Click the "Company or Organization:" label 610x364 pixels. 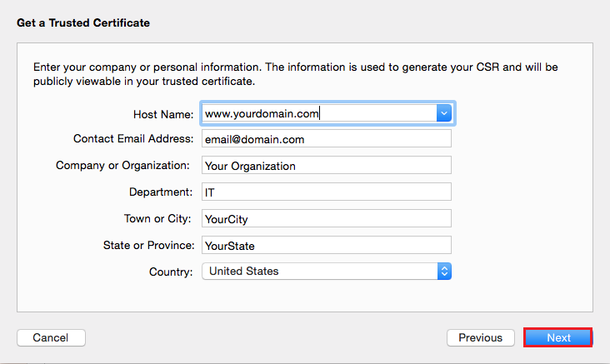click(x=123, y=165)
